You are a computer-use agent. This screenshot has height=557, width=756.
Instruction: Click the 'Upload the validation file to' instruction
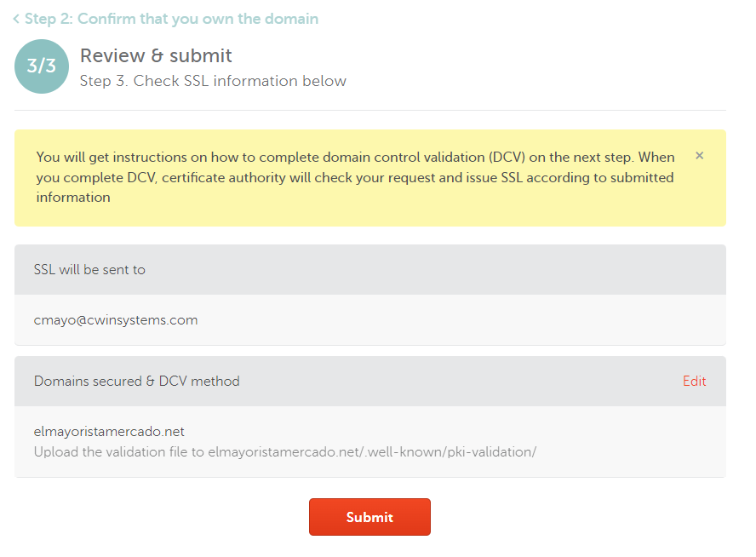(x=119, y=451)
